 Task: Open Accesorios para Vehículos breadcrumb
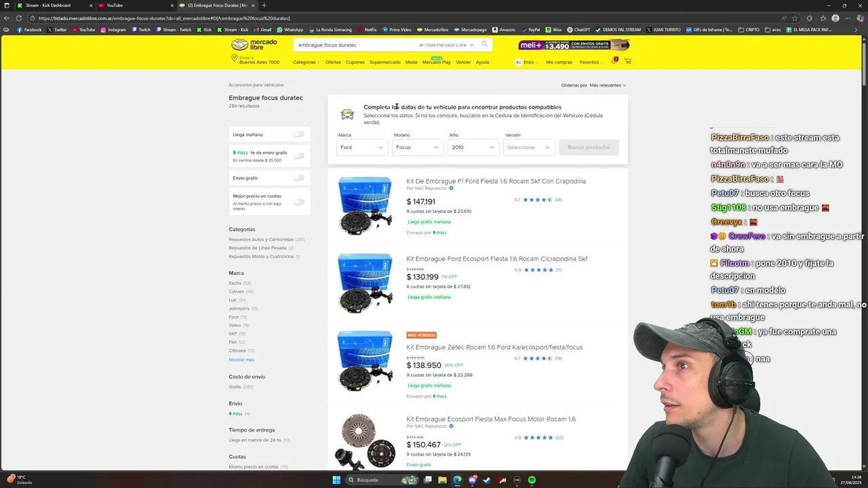(256, 85)
